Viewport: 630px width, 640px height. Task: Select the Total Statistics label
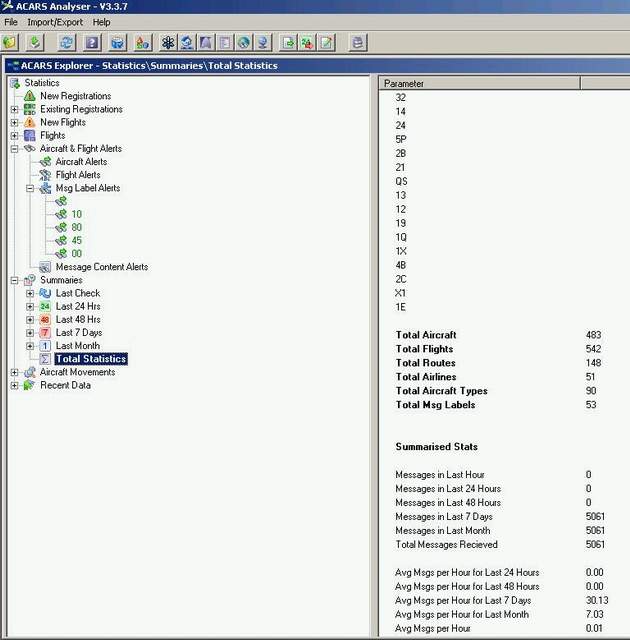pos(91,359)
